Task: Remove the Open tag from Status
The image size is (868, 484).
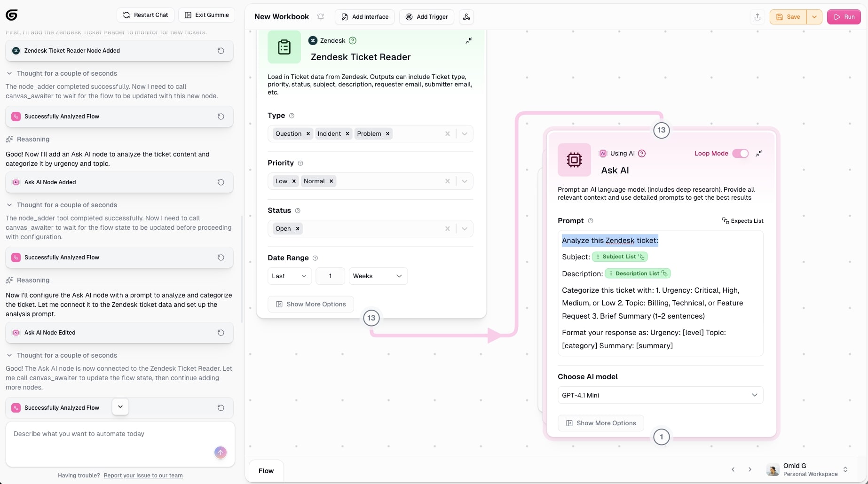Action: click(298, 229)
